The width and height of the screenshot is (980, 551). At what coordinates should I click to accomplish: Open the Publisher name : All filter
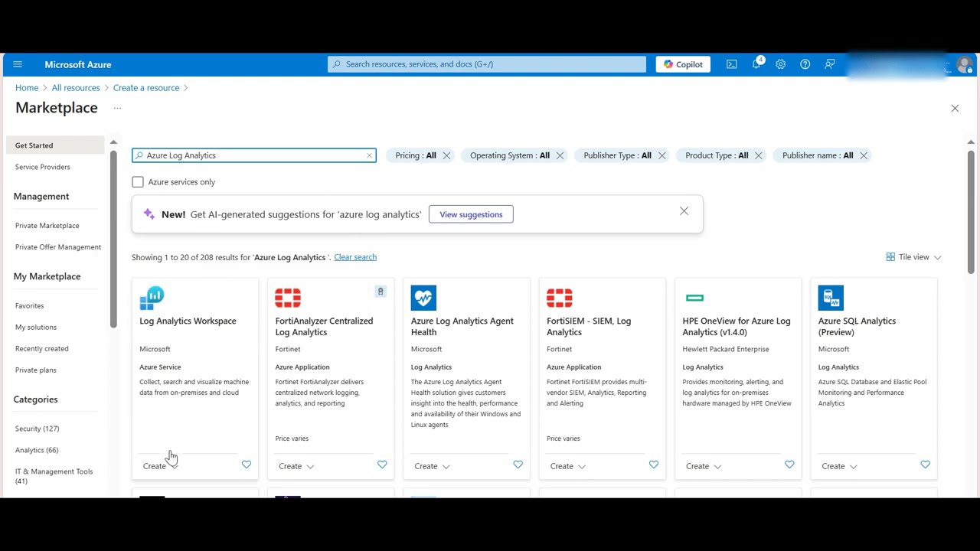pyautogui.click(x=818, y=155)
